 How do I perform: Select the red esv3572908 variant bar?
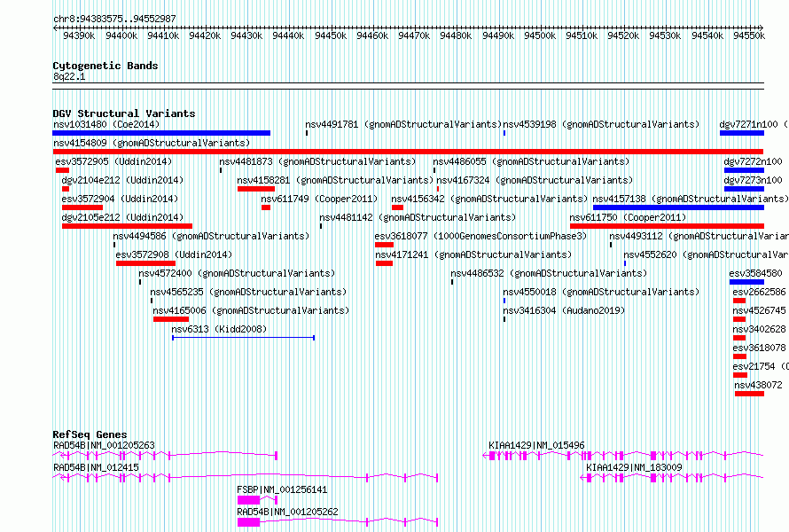146,263
